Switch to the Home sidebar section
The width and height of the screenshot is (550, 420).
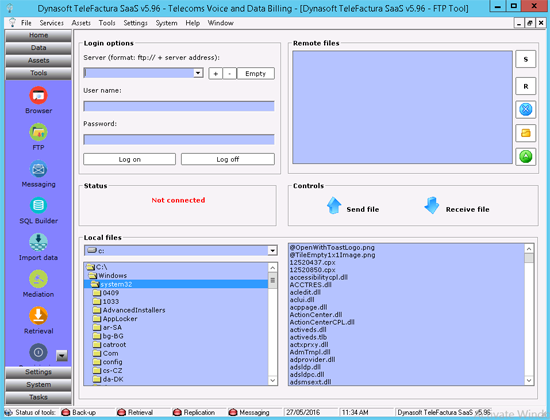[x=38, y=35]
